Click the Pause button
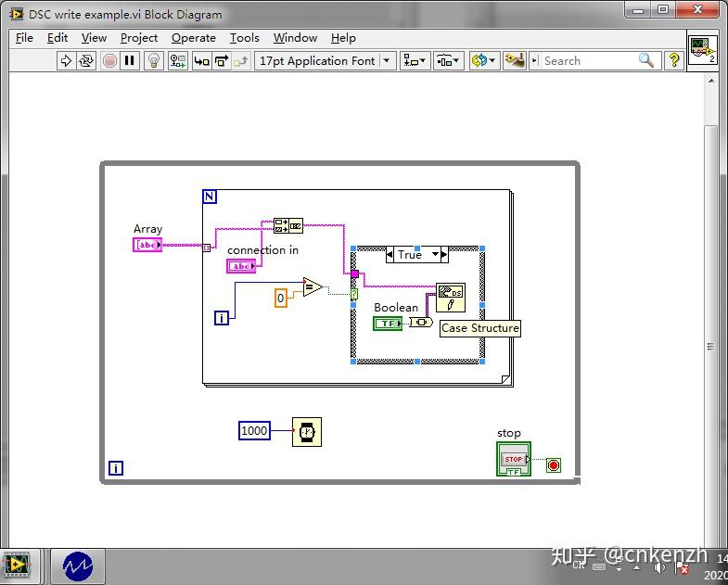 click(x=130, y=61)
